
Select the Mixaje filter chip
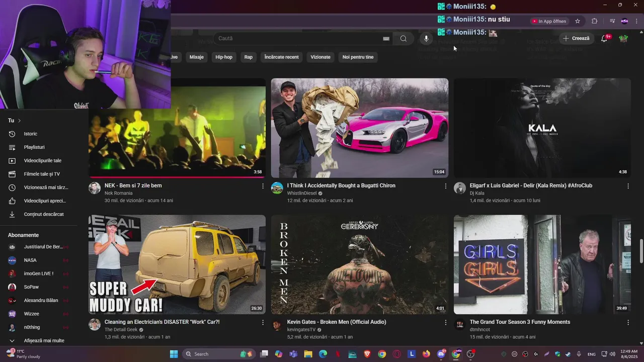pyautogui.click(x=197, y=57)
